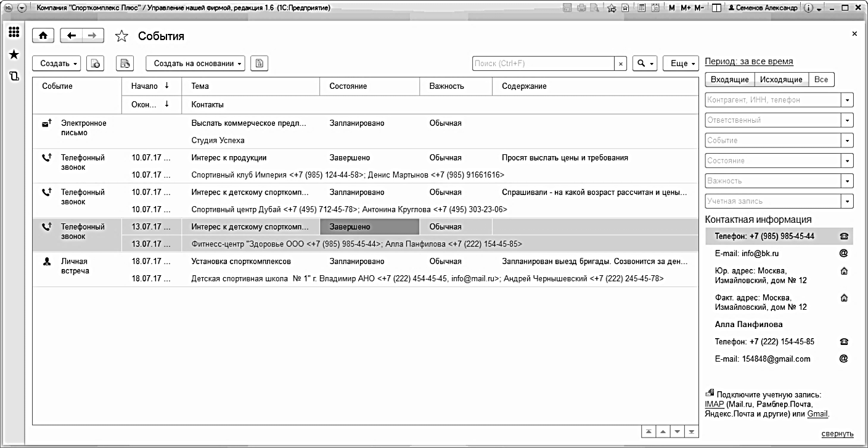Click the house icon beside Факт. адрес
This screenshot has height=448, width=868.
point(844,297)
